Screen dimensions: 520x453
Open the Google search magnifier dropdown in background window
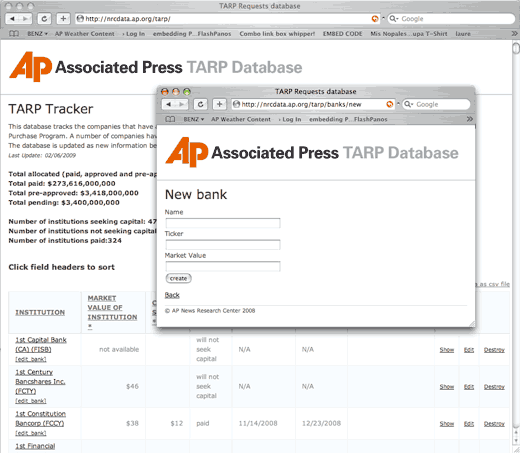coord(394,19)
